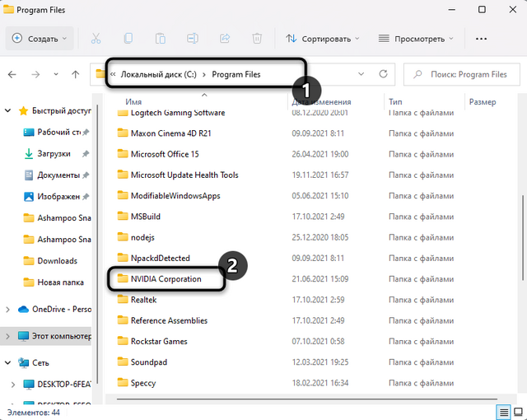
Task: Click the Paste clipboard icon
Action: (161, 39)
